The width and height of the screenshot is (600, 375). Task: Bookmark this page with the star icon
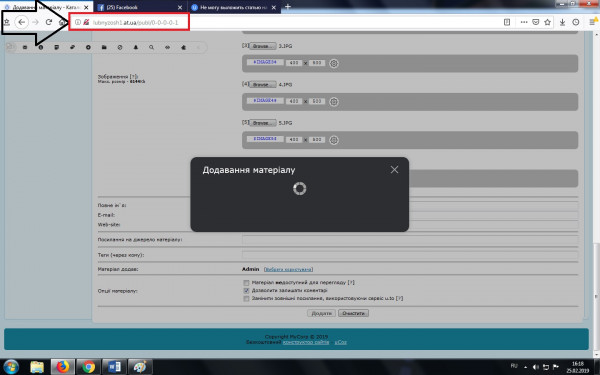pos(548,22)
